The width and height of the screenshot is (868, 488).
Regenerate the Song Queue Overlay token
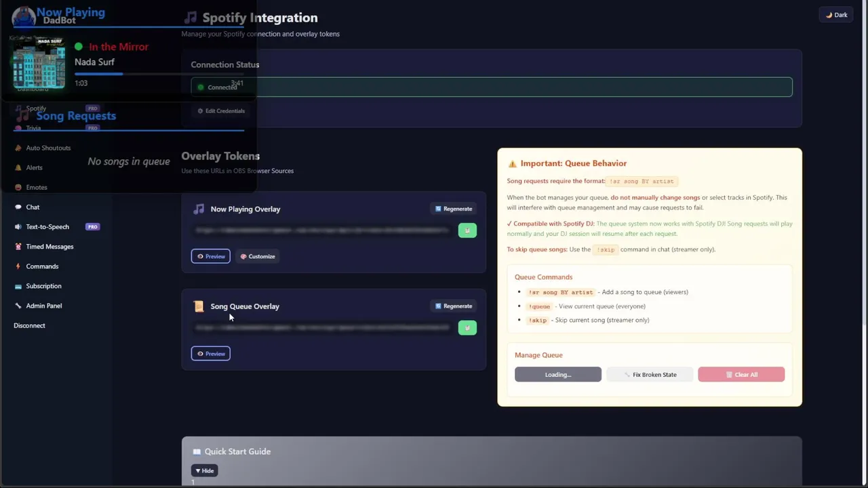click(x=454, y=306)
